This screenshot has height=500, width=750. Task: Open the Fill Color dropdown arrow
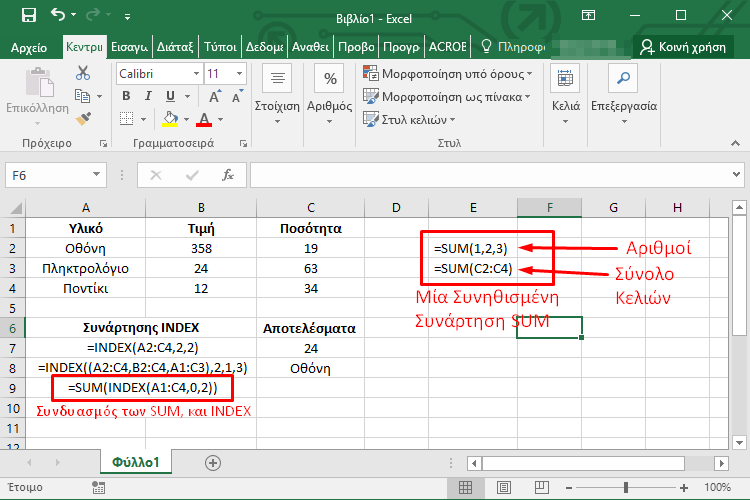tap(187, 119)
